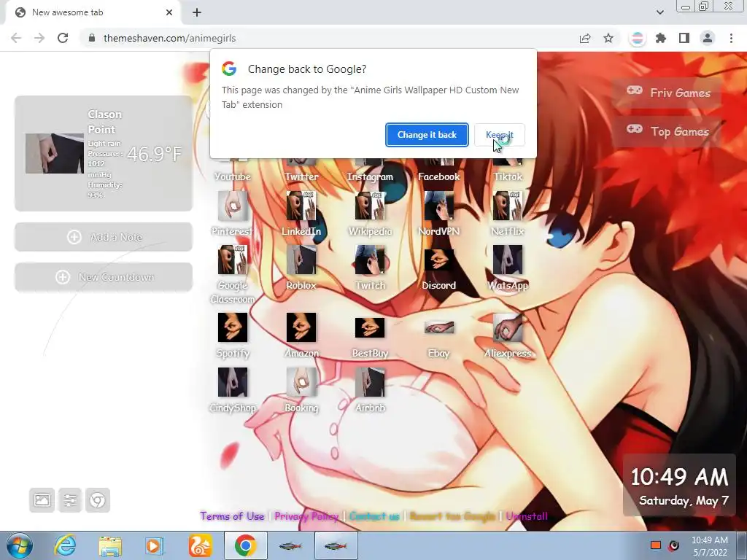Expand the tab search chevron
The image size is (747, 560).
tap(659, 12)
